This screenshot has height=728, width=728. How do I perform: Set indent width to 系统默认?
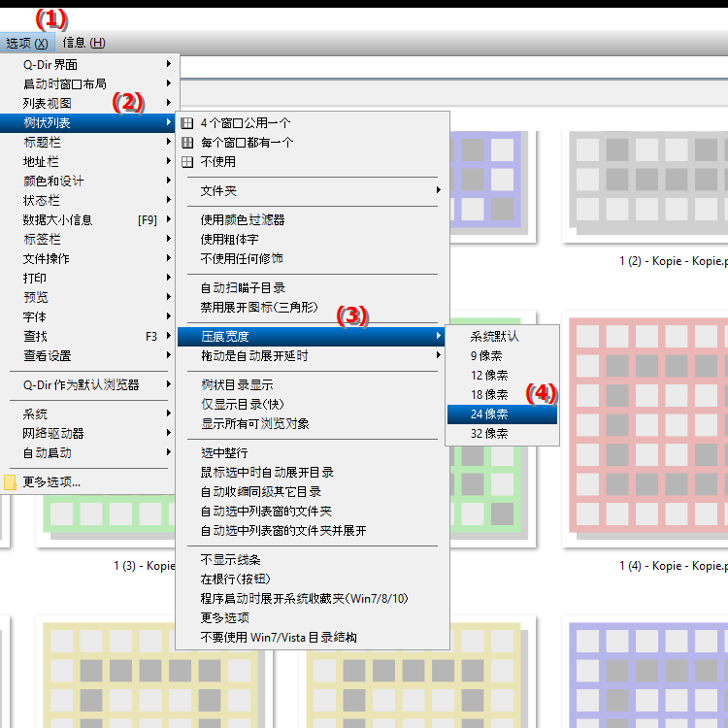click(502, 336)
